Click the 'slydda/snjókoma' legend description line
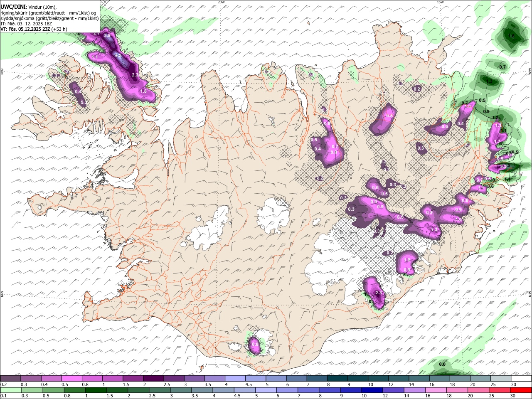 click(x=49, y=18)
